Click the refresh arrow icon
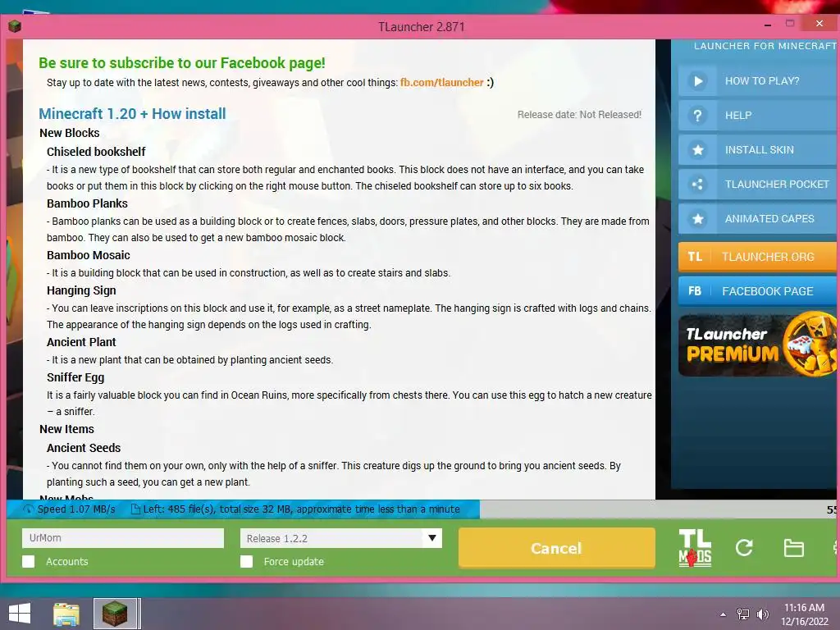 [744, 547]
